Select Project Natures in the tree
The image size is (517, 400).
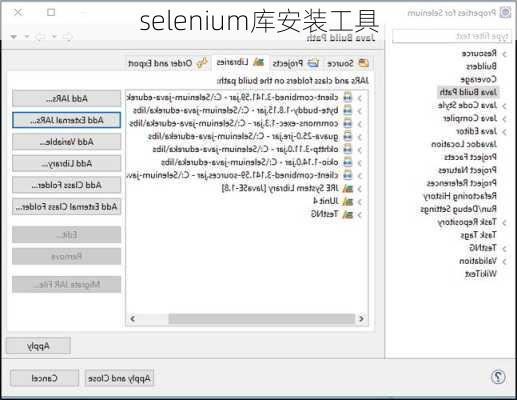pyautogui.click(x=467, y=170)
